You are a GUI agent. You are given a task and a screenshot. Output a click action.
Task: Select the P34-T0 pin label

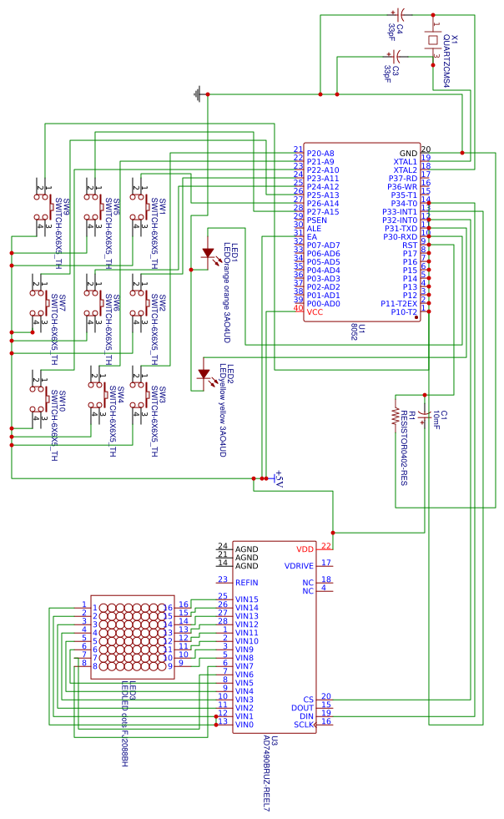404,204
